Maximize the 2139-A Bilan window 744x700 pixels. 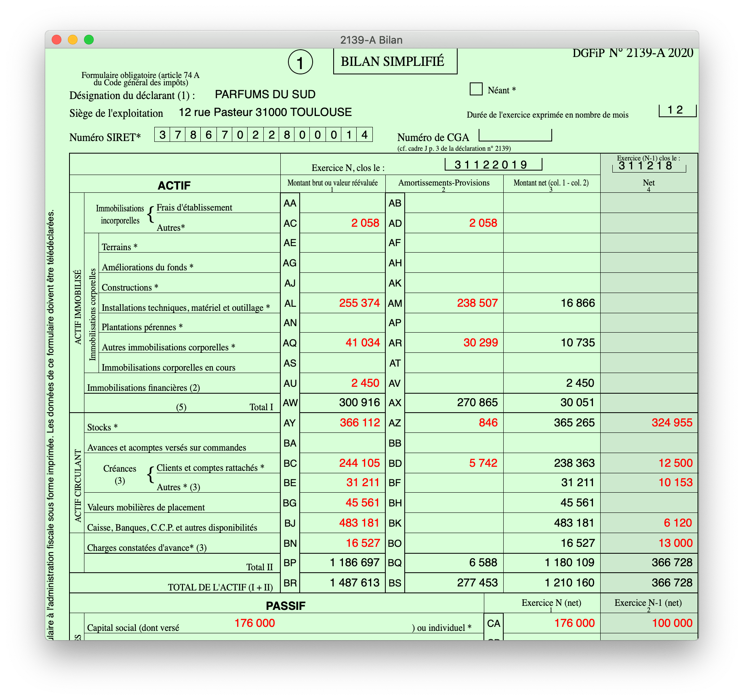tap(89, 40)
